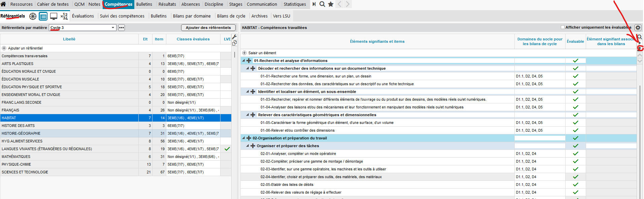Open the favorites star in the top bar
The image size is (644, 199).
pyautogui.click(x=331, y=4)
